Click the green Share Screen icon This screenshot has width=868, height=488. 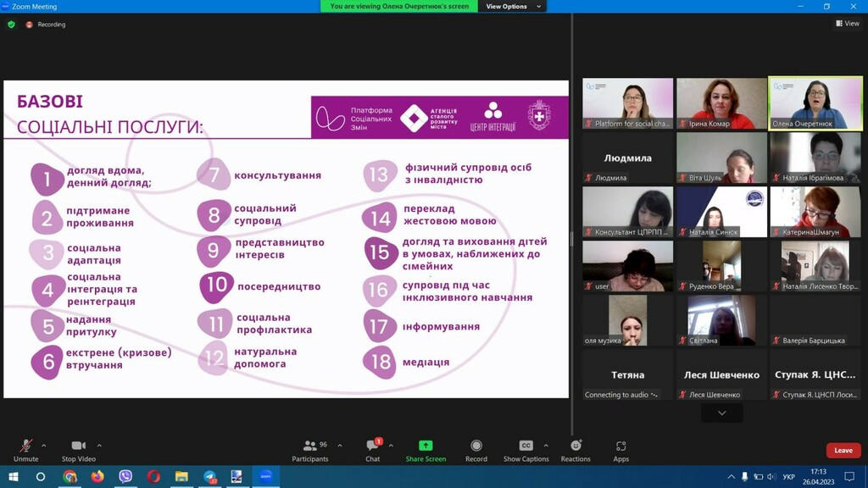pyautogui.click(x=426, y=446)
